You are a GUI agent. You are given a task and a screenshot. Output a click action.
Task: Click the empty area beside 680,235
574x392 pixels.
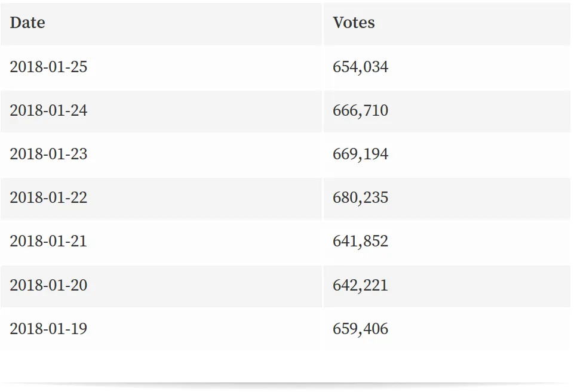480,199
